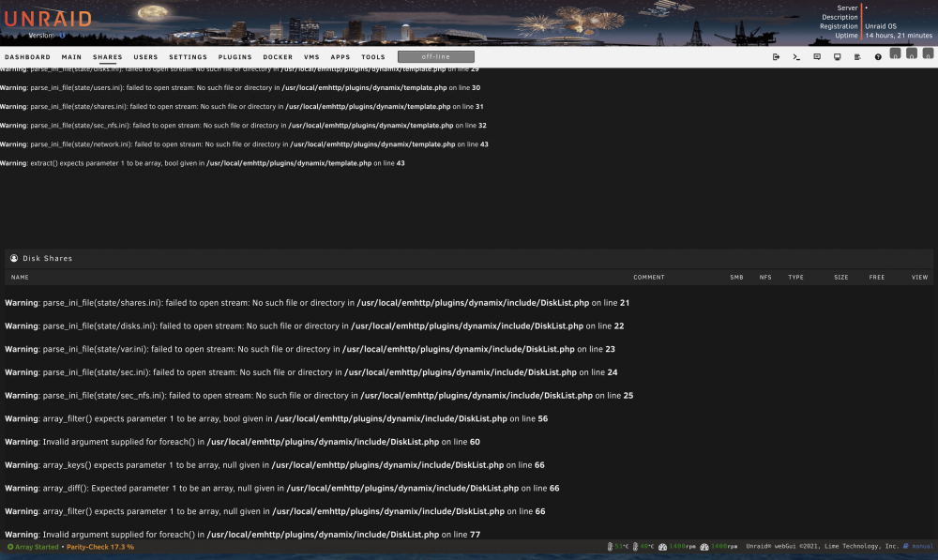The height and width of the screenshot is (560, 938).
Task: Click the state/disks.ini warning on line 22
Action: pyautogui.click(x=314, y=326)
